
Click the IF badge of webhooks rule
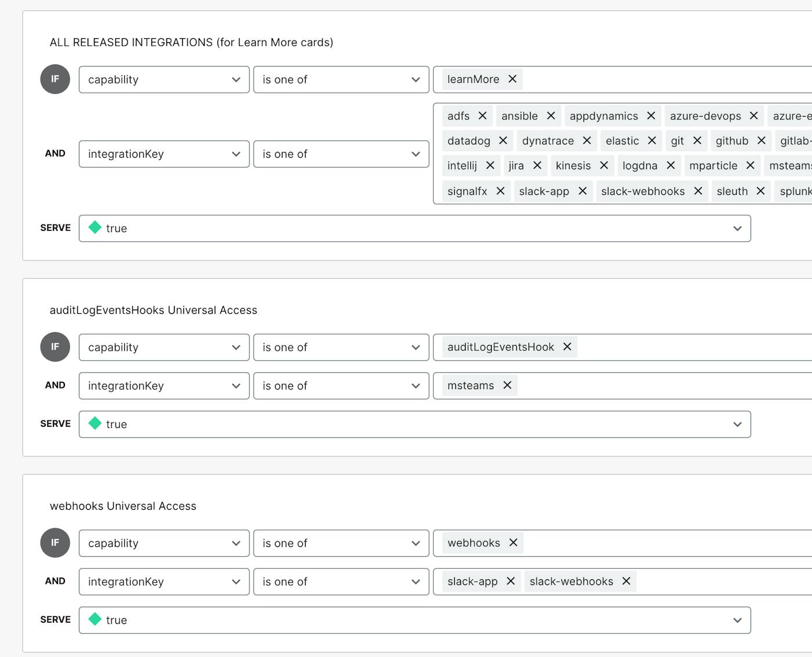coord(55,543)
